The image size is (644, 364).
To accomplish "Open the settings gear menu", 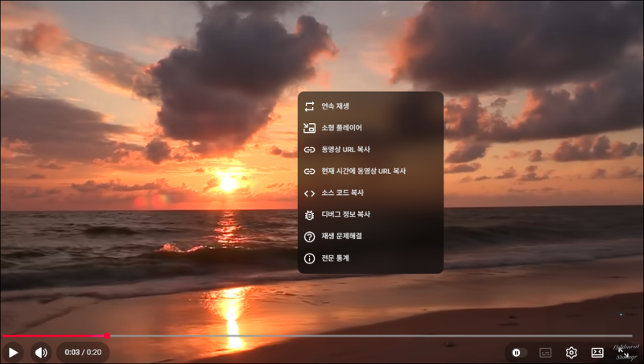I will click(x=572, y=353).
